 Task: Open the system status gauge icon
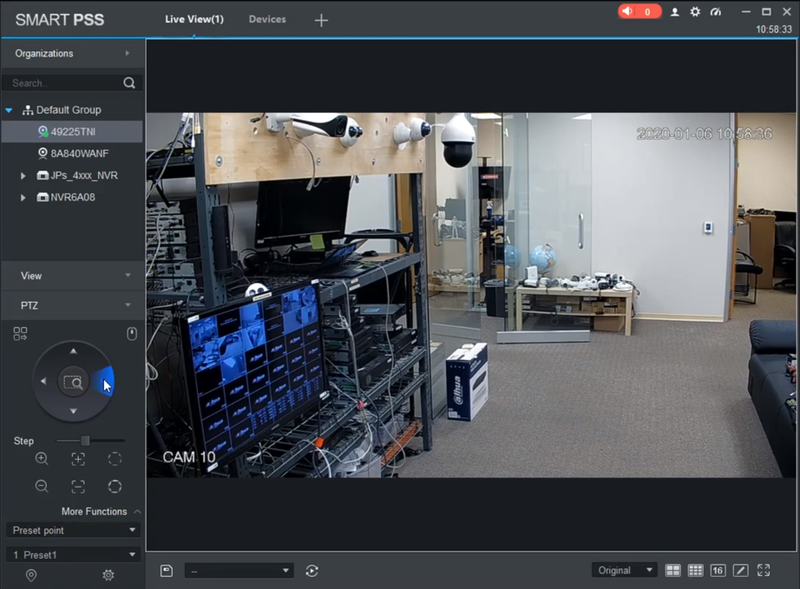tap(715, 12)
